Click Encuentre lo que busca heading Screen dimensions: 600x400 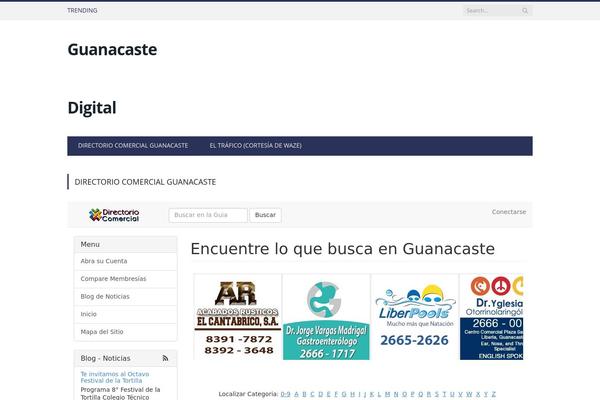tap(342, 249)
